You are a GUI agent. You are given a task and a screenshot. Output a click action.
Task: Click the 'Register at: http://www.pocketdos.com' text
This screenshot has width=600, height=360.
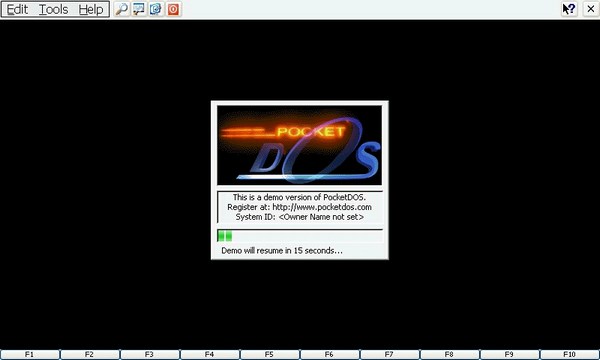299,207
